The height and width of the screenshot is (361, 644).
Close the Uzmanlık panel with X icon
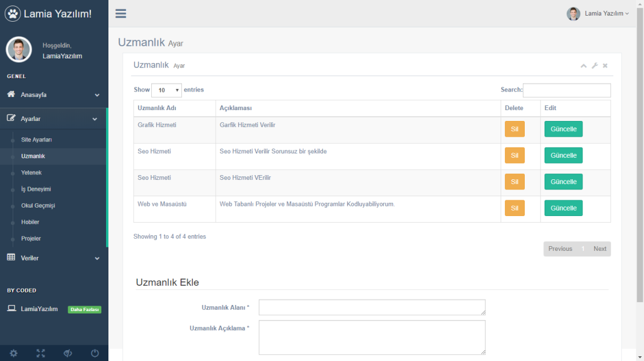(x=605, y=66)
